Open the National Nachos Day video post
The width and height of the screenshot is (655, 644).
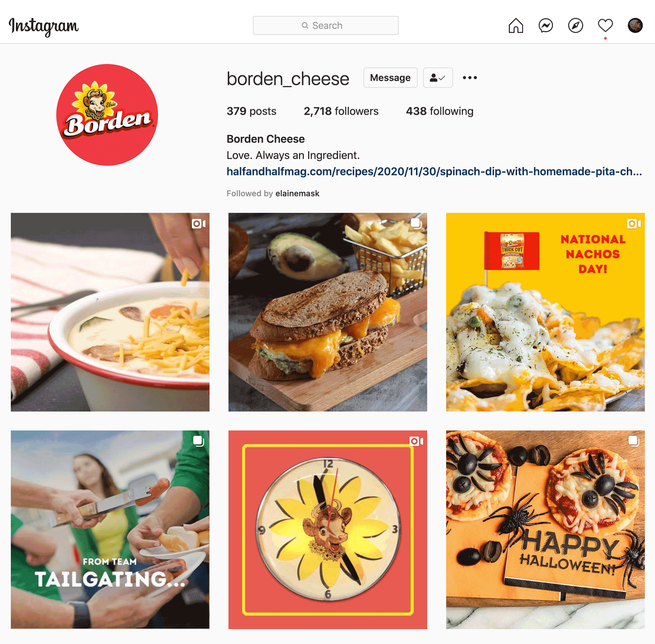545,312
